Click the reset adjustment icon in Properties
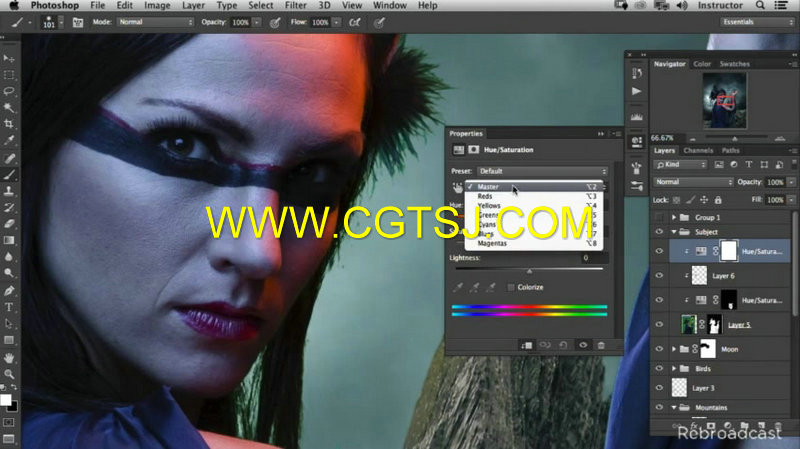800x449 pixels. click(563, 345)
